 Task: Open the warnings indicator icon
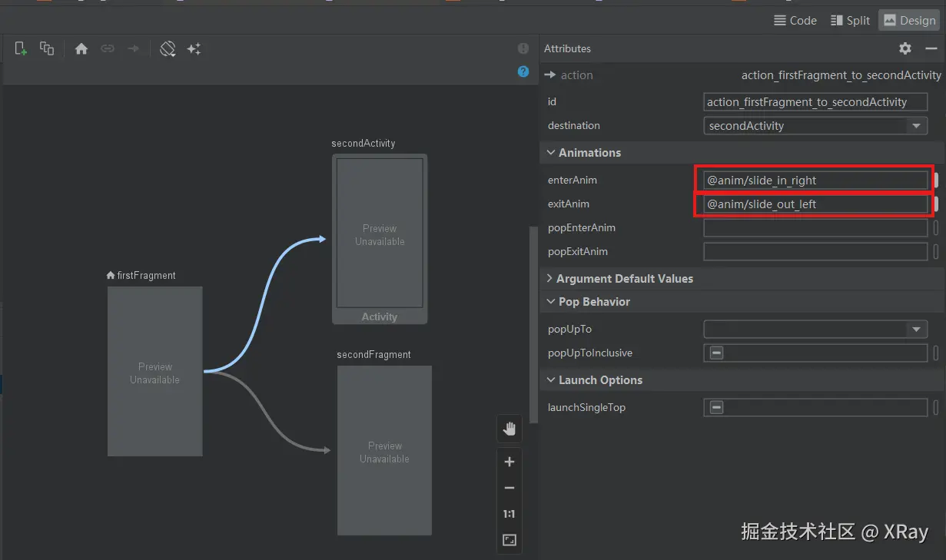coord(523,48)
